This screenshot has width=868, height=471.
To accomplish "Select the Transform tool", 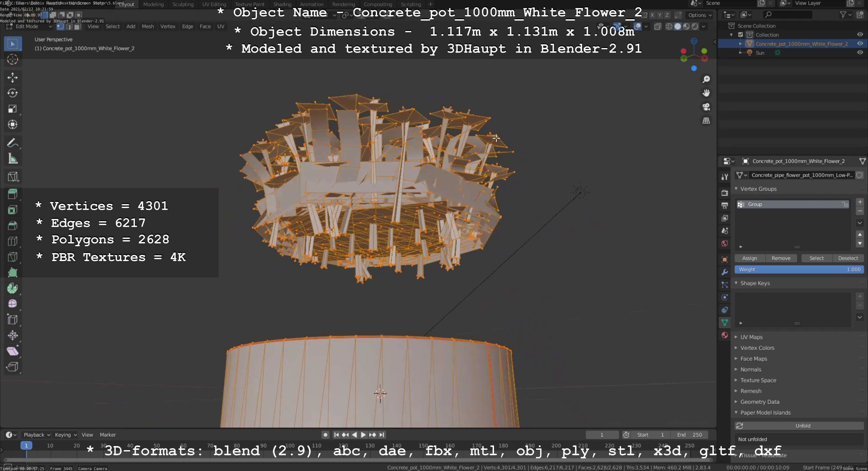I will point(13,125).
